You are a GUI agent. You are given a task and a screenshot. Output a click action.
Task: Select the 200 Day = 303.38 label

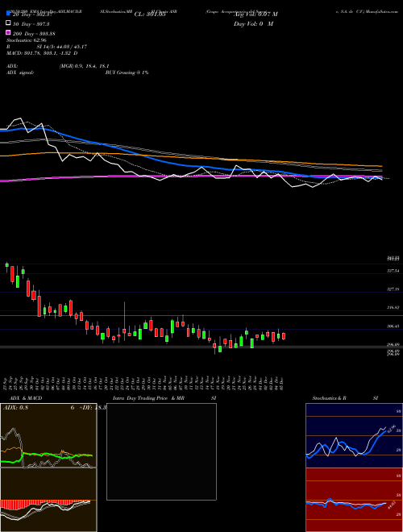(34, 34)
